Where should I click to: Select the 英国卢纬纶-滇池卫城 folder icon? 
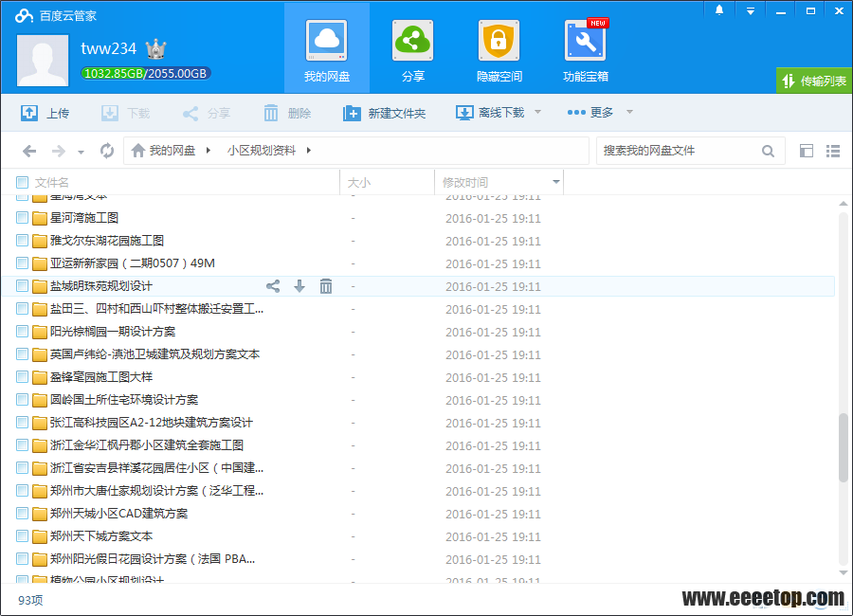(40, 354)
